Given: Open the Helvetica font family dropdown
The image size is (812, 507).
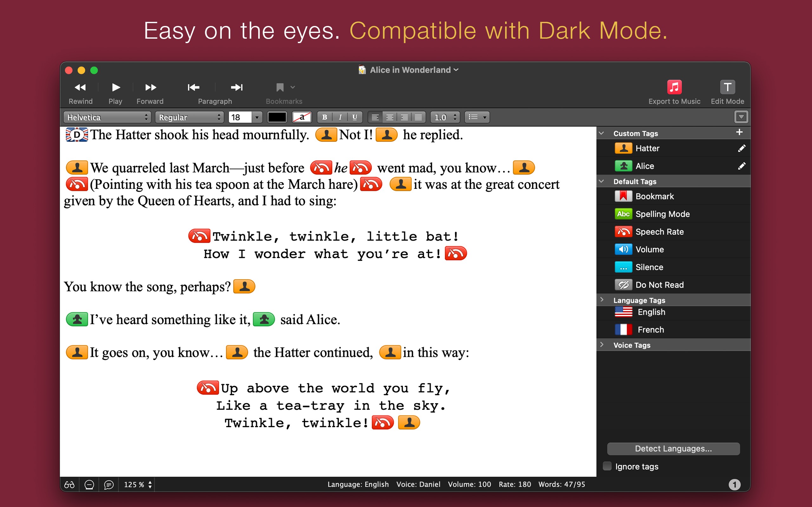Looking at the screenshot, I should (107, 117).
